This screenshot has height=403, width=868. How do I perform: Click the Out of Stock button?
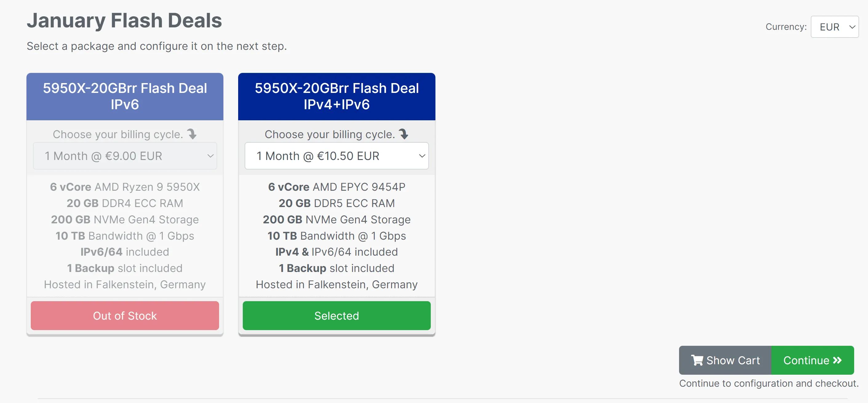(x=125, y=316)
